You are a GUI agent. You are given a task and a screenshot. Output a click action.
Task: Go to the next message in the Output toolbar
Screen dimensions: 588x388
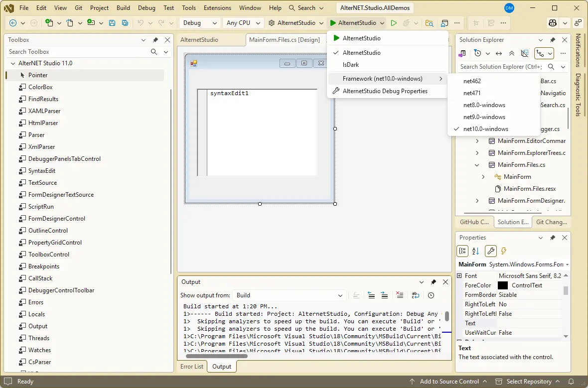coord(384,295)
